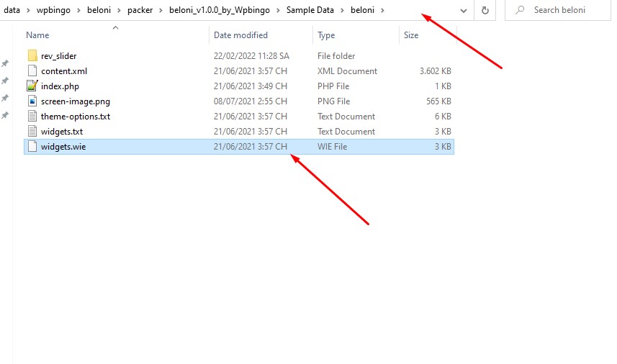Select the file name 'content.xml'
617x364 pixels.
tap(64, 71)
